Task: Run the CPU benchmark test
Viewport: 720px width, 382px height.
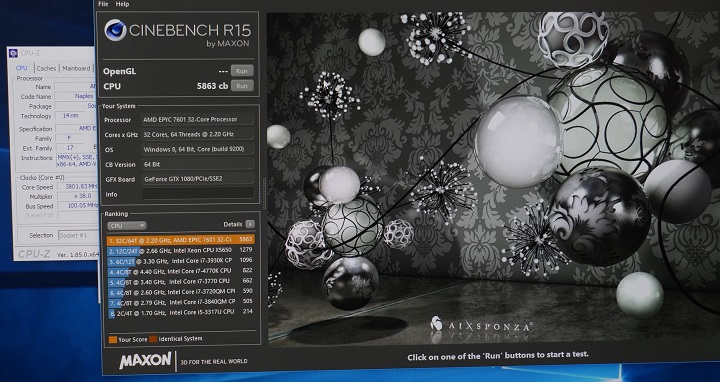Action: point(242,86)
